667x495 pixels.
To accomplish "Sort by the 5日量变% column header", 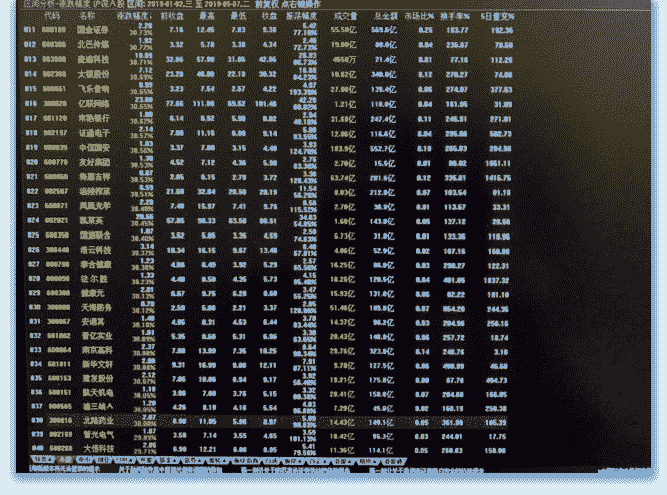I will [x=497, y=16].
